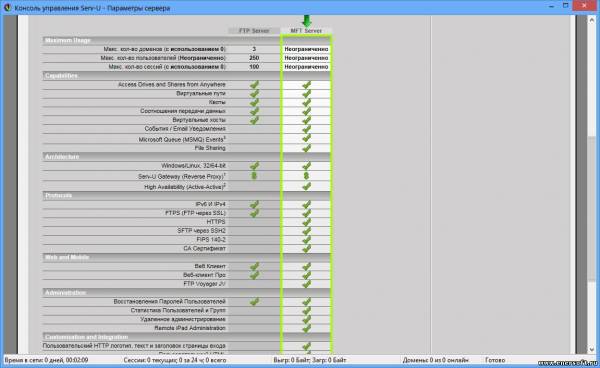600x368 pixels.
Task: Click FTP Server icon in Serv-U Gateway row
Action: [x=254, y=176]
